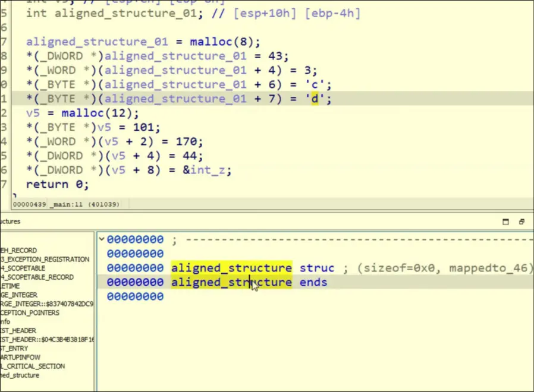534x392 pixels.
Task: Click the Structures panel title
Action: 10,222
